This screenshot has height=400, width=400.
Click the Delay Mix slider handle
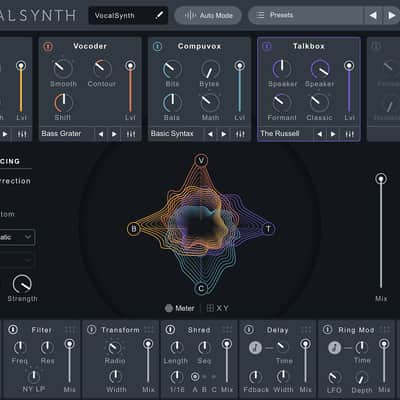[x=305, y=344]
